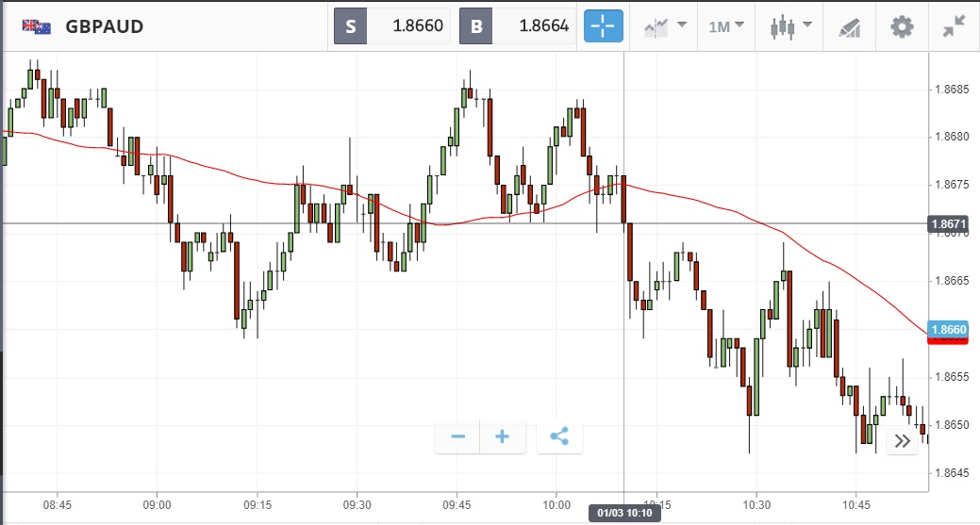Click the blue 1.8660 current price label
This screenshot has width=980, height=525.
[948, 329]
